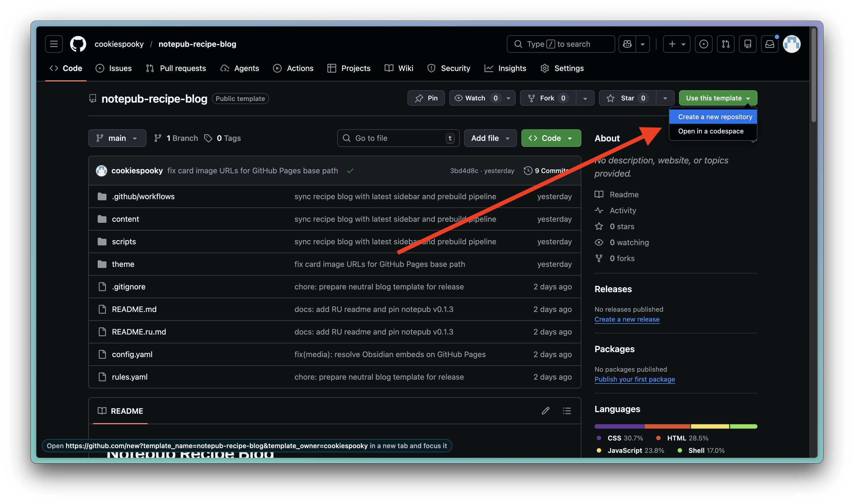Click the issues icon in header

tap(704, 44)
